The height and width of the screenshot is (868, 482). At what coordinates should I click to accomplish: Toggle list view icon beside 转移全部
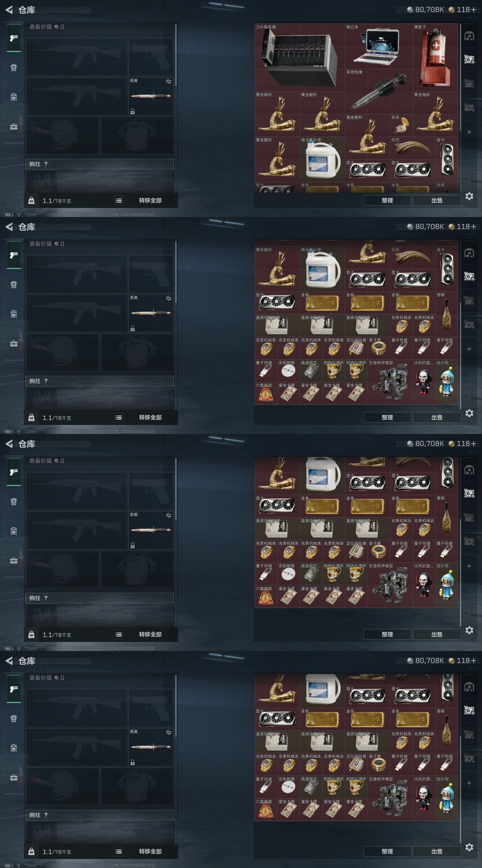[119, 200]
